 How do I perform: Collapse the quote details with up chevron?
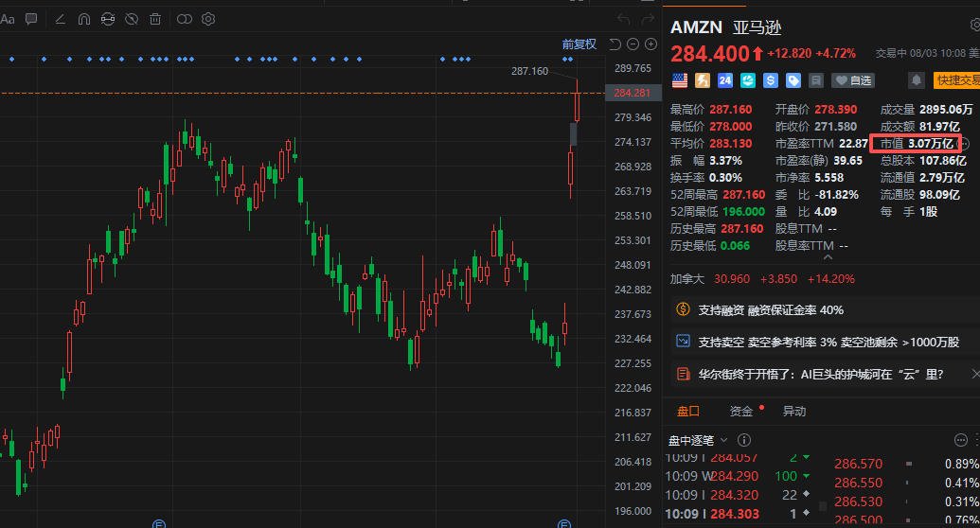829,257
